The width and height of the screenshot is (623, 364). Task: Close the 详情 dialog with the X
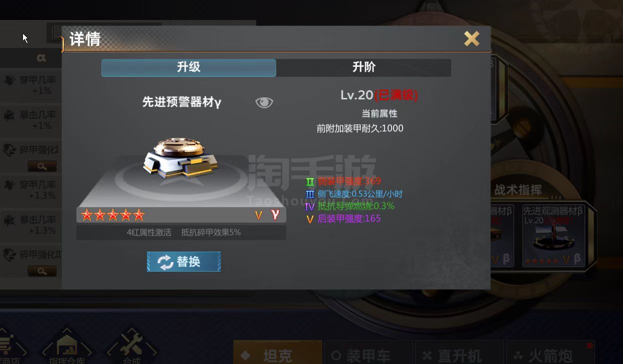472,38
